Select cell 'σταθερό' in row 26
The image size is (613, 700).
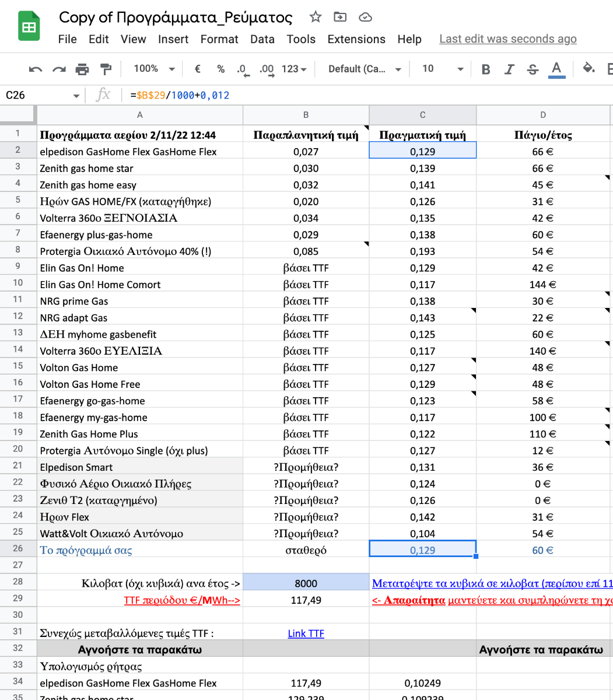click(x=306, y=550)
